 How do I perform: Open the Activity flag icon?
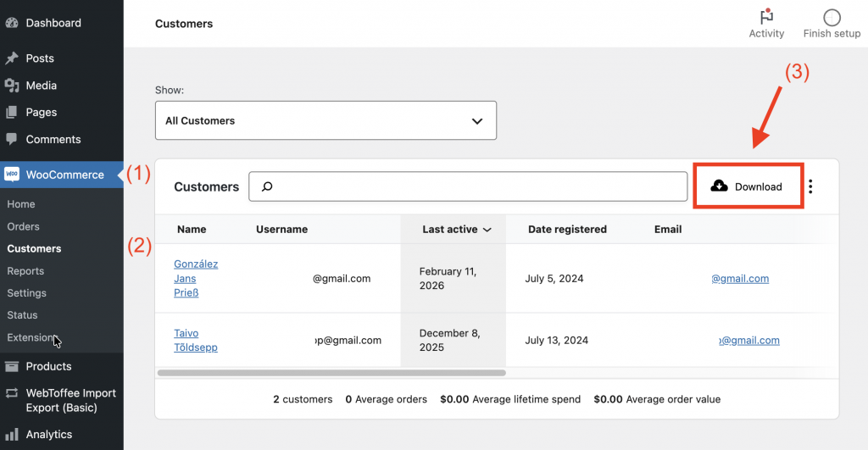point(766,17)
